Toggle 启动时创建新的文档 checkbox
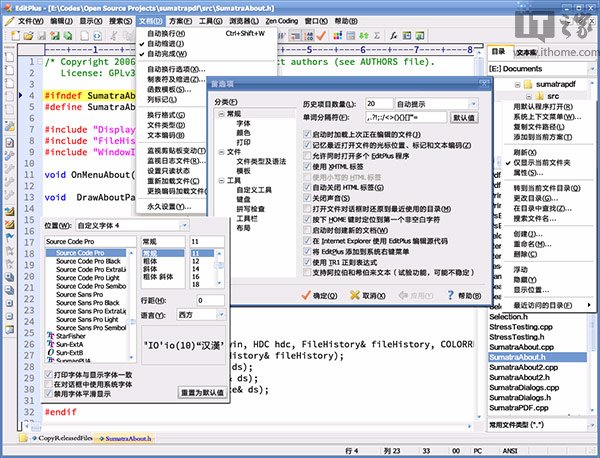This screenshot has height=458, width=600. pos(307,230)
